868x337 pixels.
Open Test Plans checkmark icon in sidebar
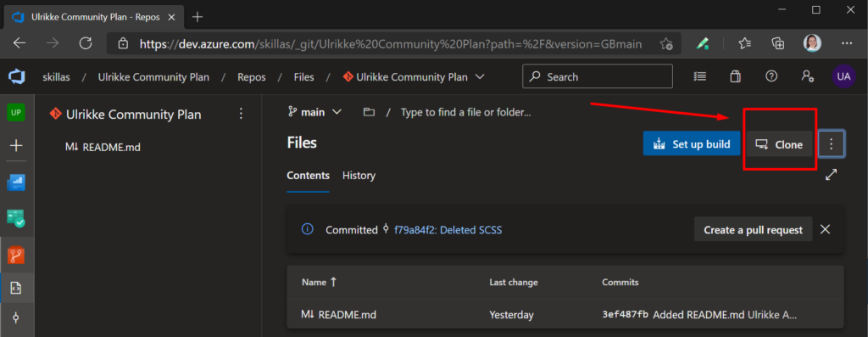coord(16,218)
